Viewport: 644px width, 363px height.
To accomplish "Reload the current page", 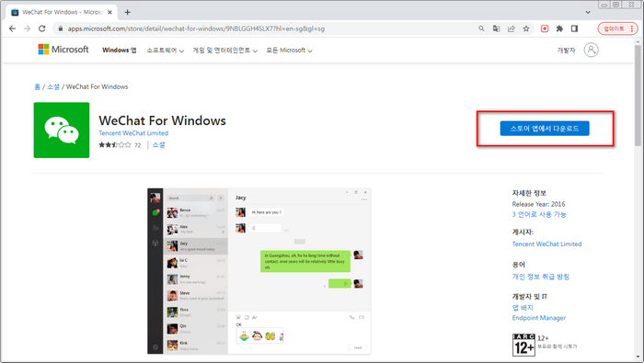I will pyautogui.click(x=42, y=28).
